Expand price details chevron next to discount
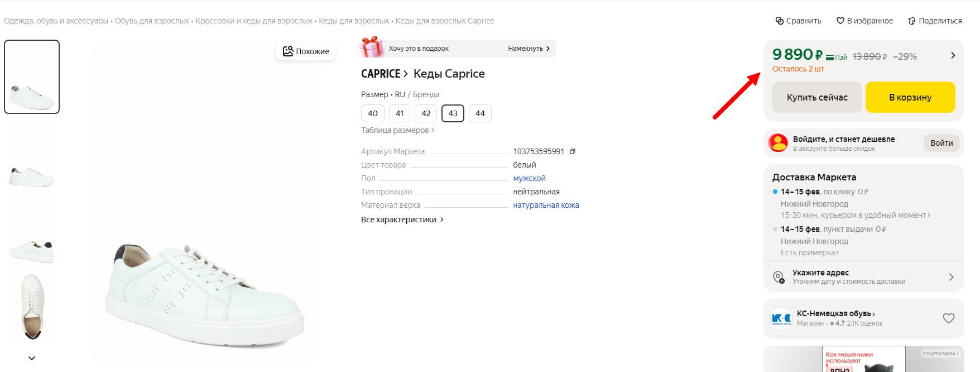The image size is (980, 372). pos(953,55)
